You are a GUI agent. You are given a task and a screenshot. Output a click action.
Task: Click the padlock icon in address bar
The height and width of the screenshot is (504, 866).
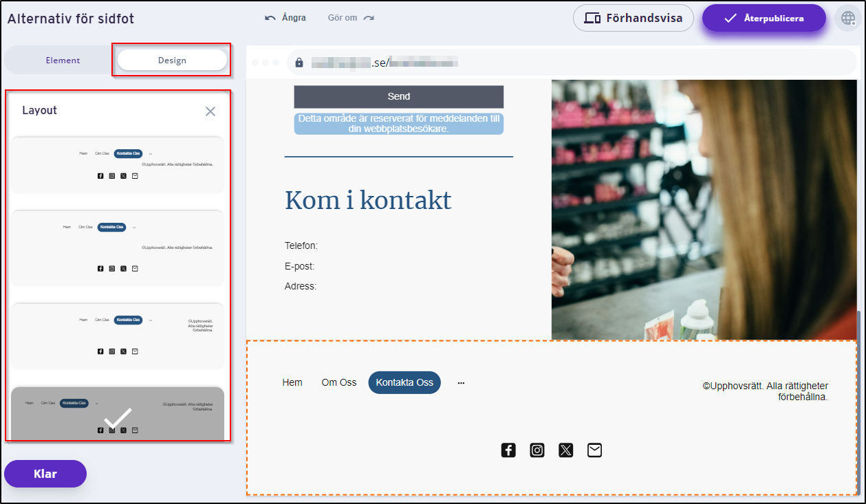[299, 63]
